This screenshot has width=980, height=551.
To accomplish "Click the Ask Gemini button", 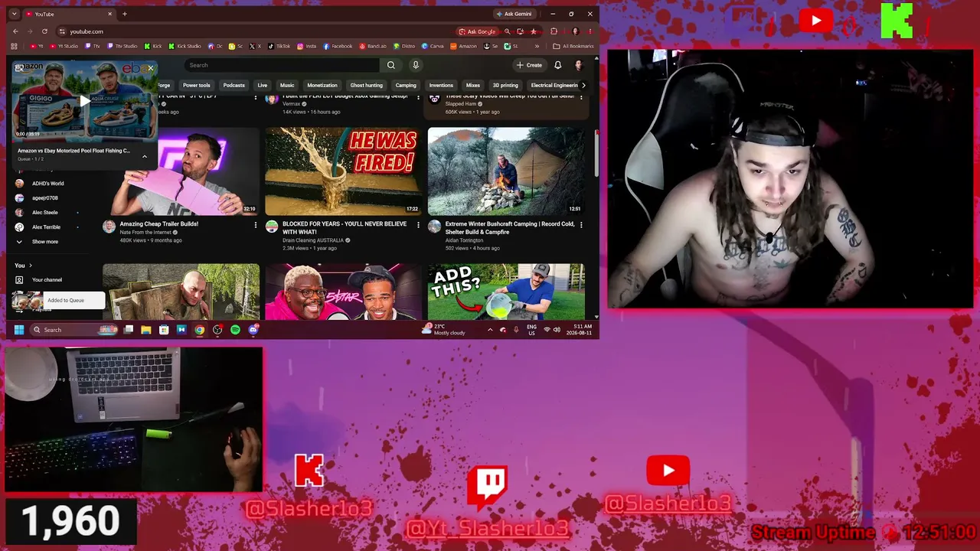I will 514,14.
